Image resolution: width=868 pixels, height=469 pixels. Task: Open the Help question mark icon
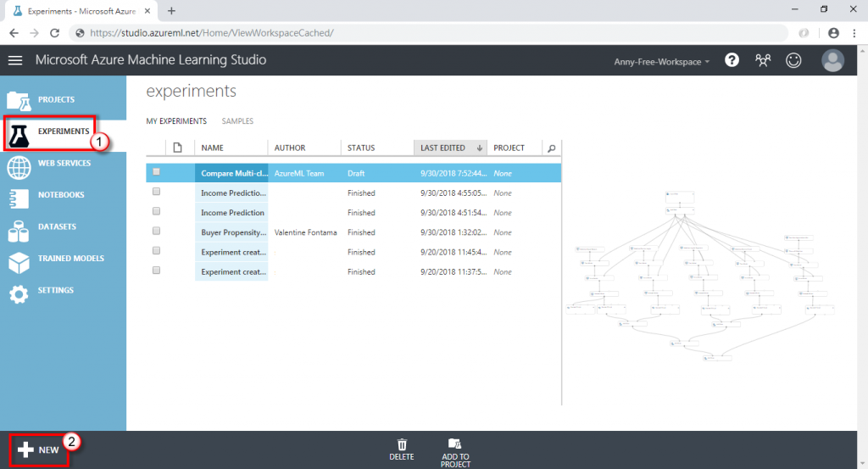coord(732,60)
